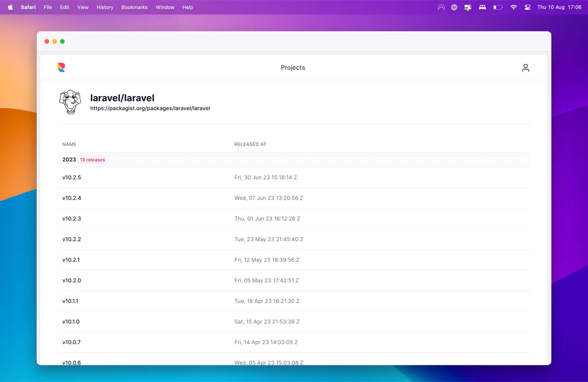Collapse the 2023 releases group row
The image size is (588, 382).
pyautogui.click(x=294, y=160)
